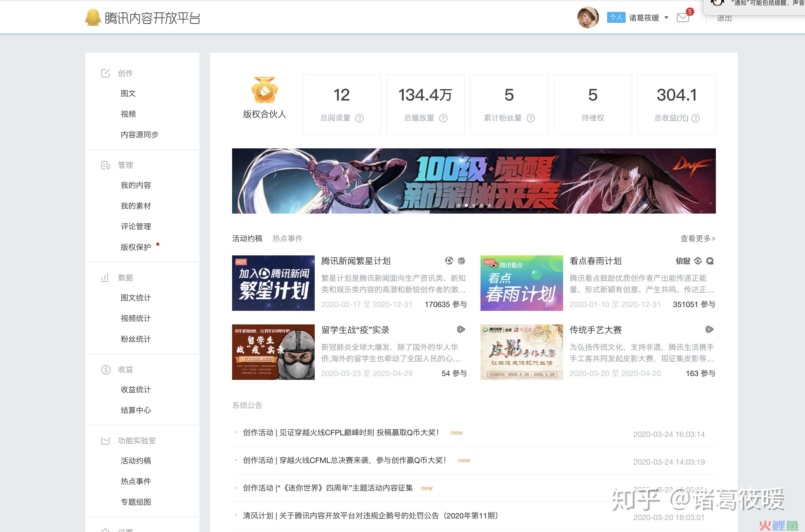The height and width of the screenshot is (532, 805).
Task: Click the 数据 bar chart icon
Action: [x=105, y=277]
